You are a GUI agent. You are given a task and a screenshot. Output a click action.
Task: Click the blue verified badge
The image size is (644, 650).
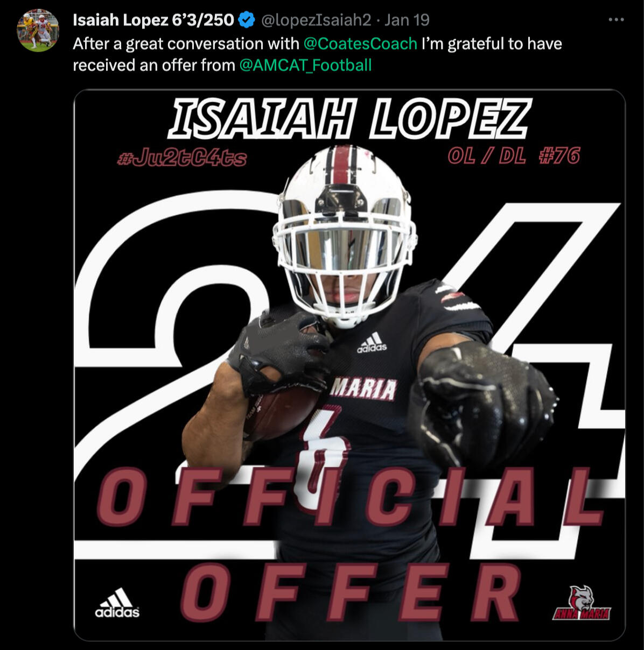click(x=247, y=20)
